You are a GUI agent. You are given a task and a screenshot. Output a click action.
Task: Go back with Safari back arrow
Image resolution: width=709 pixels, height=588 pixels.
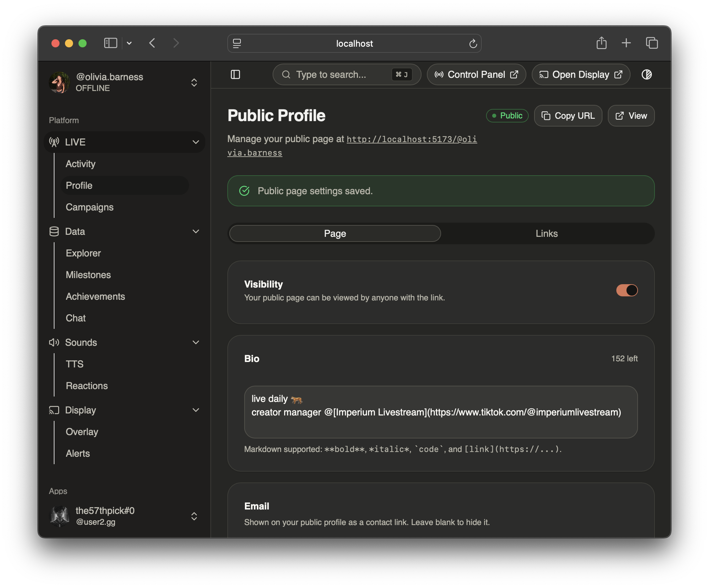[152, 43]
